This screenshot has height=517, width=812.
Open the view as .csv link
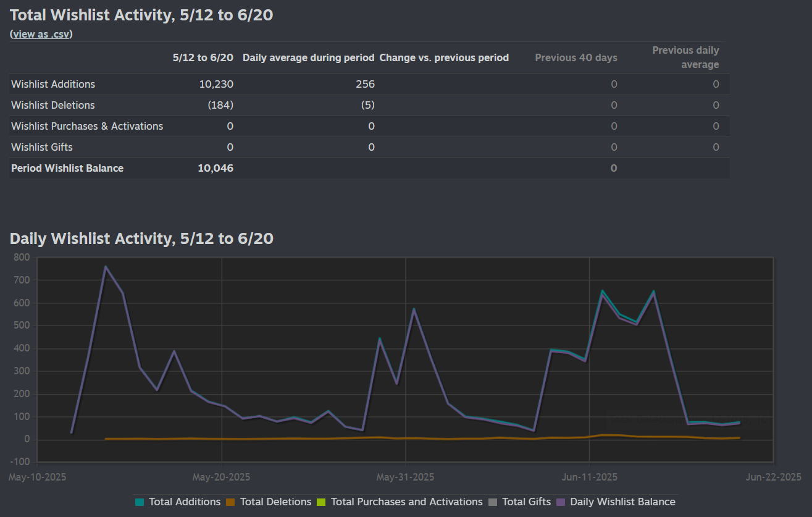41,35
